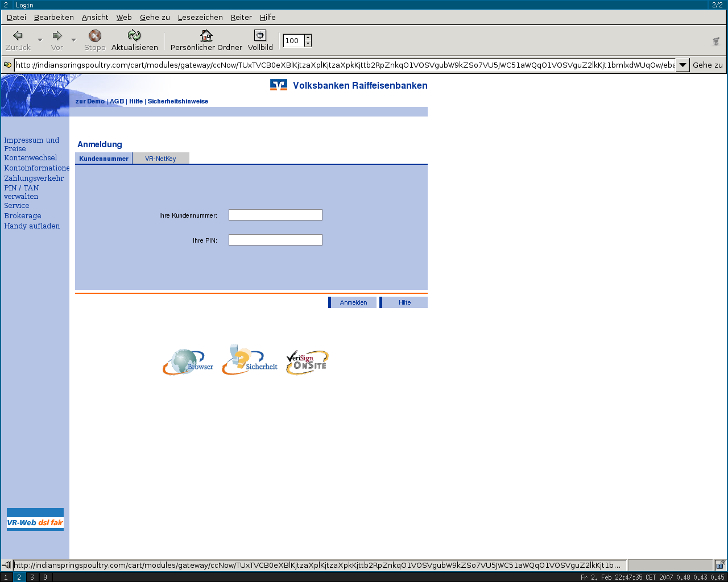Viewport: 728px width, 582px height.
Task: Open the Hilfe menu in the menu bar
Action: coord(268,17)
